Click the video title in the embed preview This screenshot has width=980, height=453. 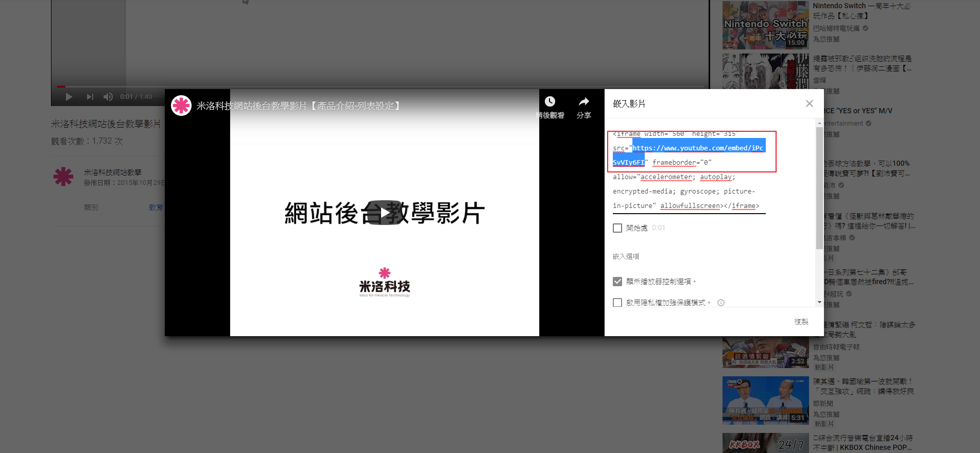point(299,106)
